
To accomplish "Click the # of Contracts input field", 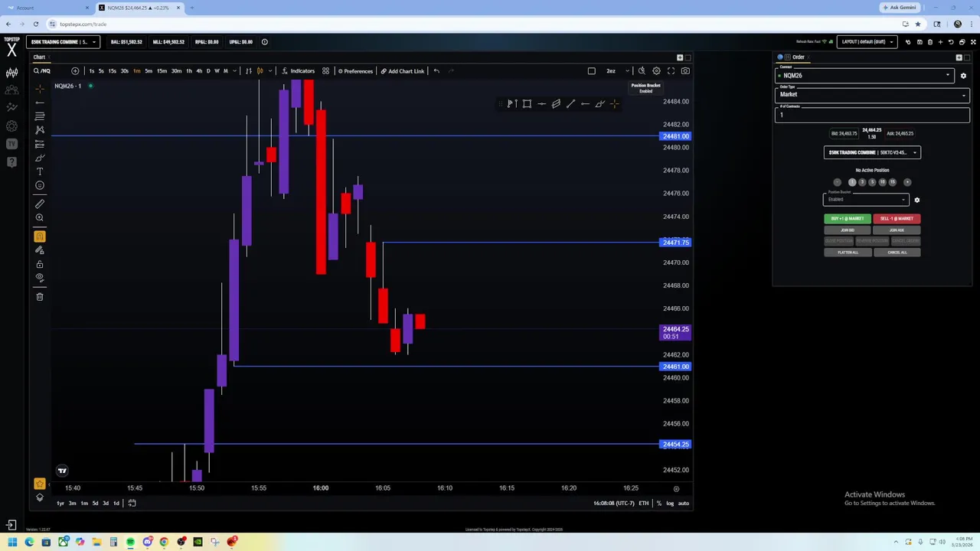I will (x=872, y=115).
